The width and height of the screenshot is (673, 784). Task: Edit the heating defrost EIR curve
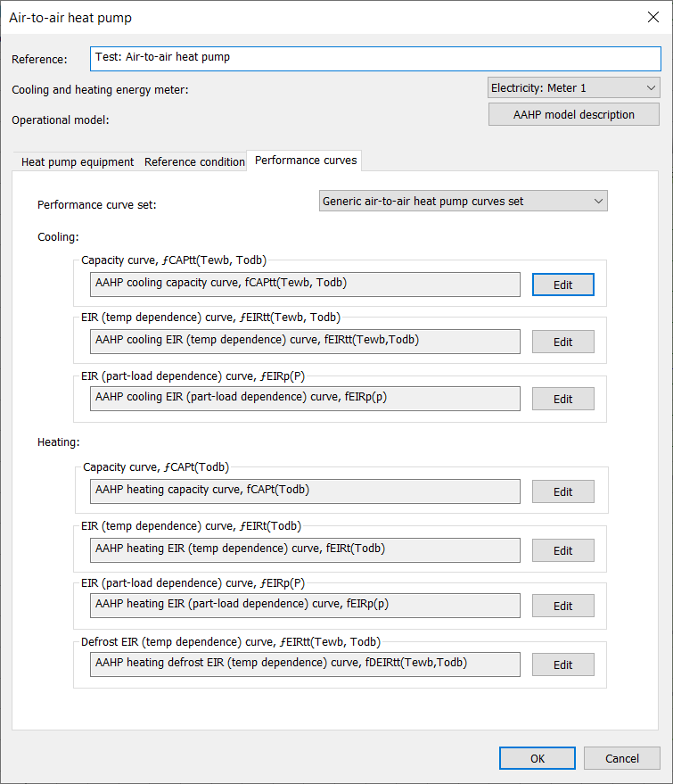coord(562,665)
